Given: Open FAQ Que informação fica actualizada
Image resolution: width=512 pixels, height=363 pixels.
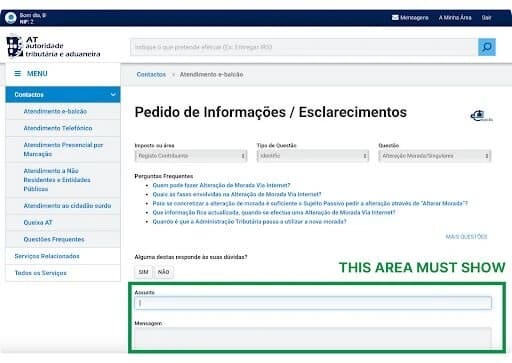Looking at the screenshot, I should tap(274, 212).
